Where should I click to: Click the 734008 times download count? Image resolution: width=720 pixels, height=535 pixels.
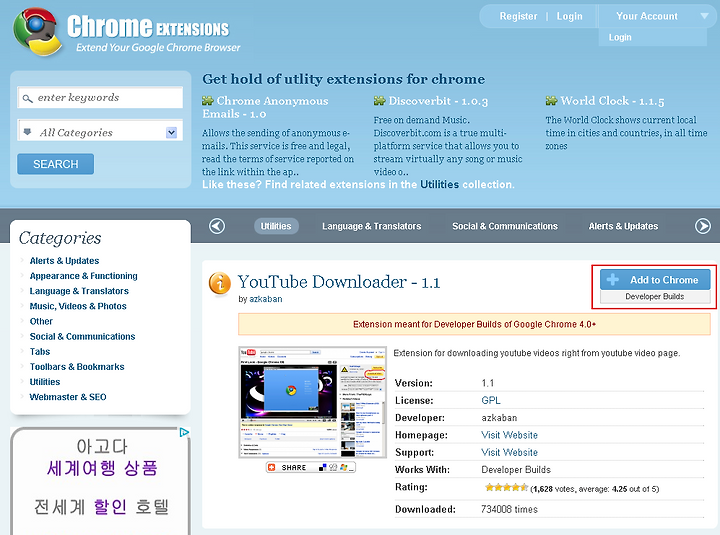tap(509, 509)
